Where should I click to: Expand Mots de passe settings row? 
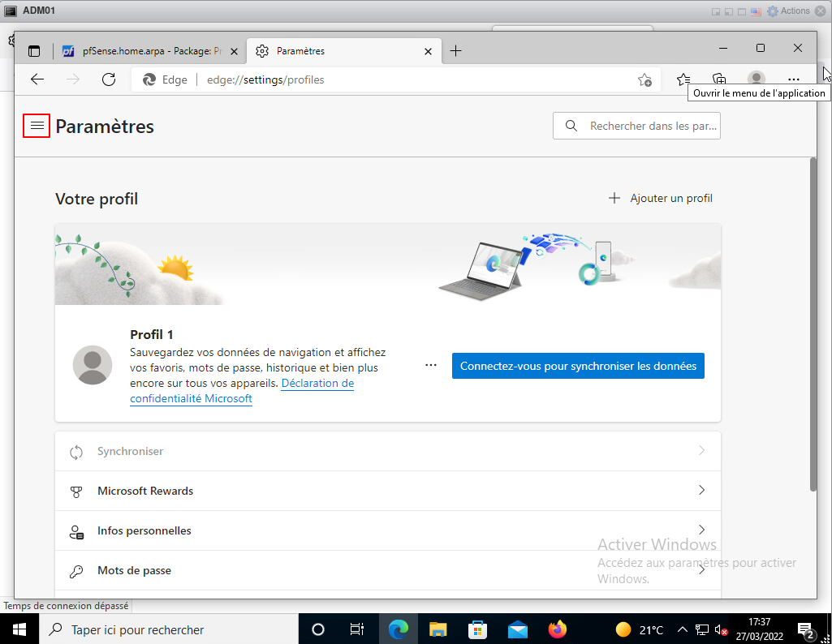pyautogui.click(x=387, y=570)
